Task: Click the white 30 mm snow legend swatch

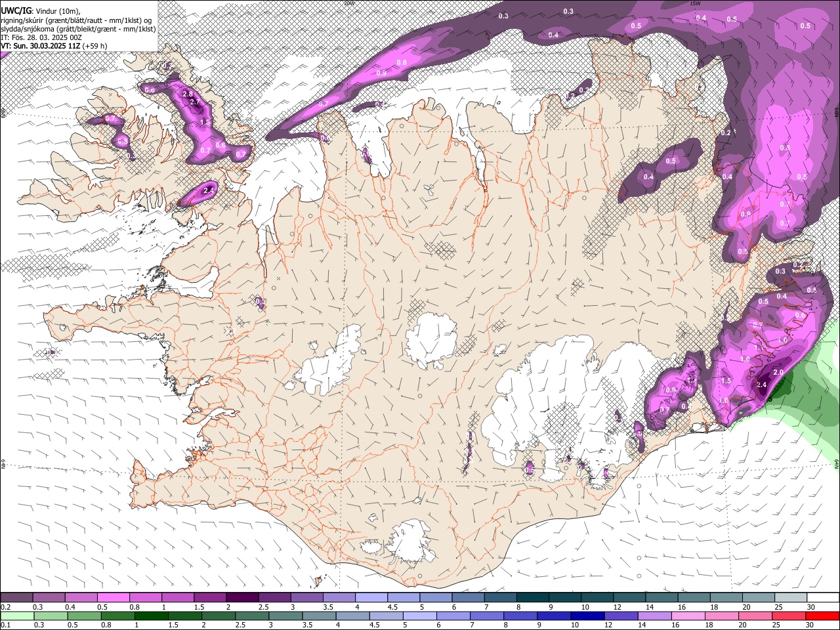Action: [823, 598]
